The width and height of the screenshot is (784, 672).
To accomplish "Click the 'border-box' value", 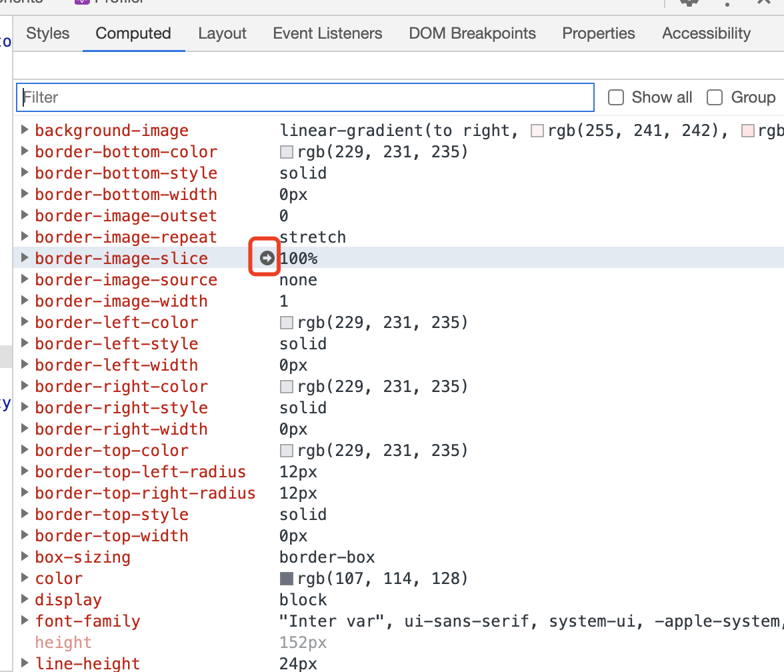I will coord(327,557).
